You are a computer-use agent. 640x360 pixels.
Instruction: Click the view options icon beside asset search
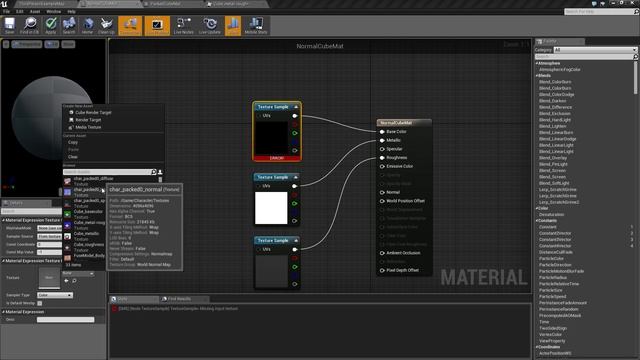(160, 172)
